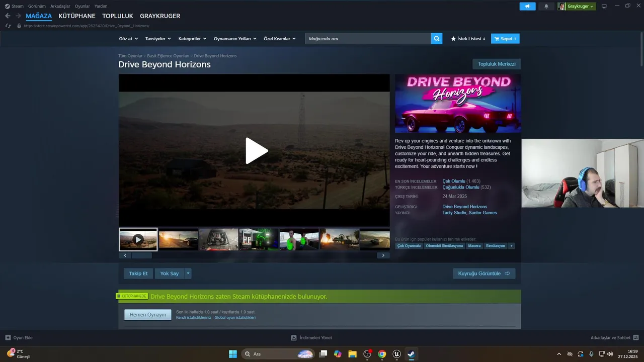Reload the page with refresh icon
Image resolution: width=644 pixels, height=362 pixels.
pyautogui.click(x=8, y=26)
